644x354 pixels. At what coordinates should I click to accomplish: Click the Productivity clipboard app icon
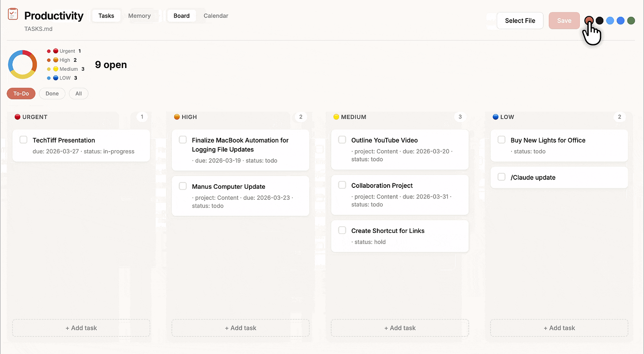click(13, 14)
